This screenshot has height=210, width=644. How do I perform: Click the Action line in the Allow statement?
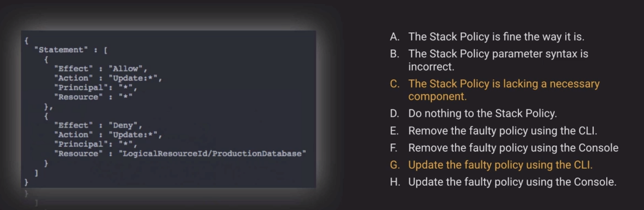tap(108, 78)
